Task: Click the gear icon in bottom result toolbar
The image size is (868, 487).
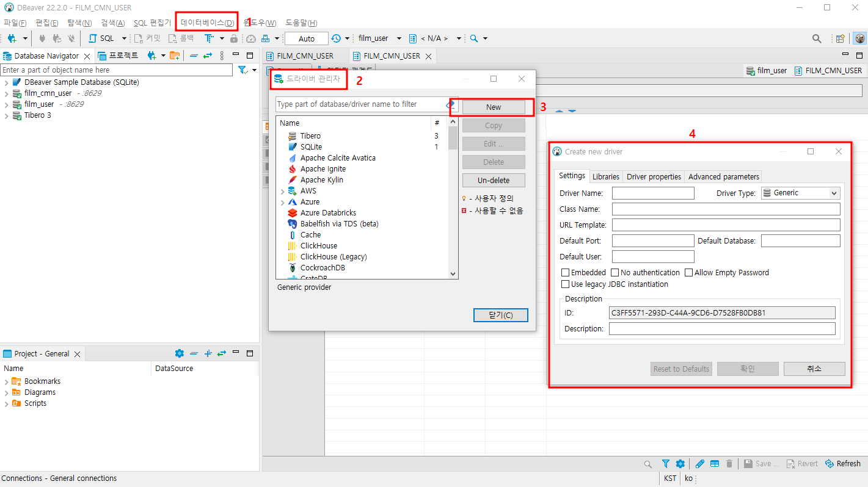Action: [680, 464]
